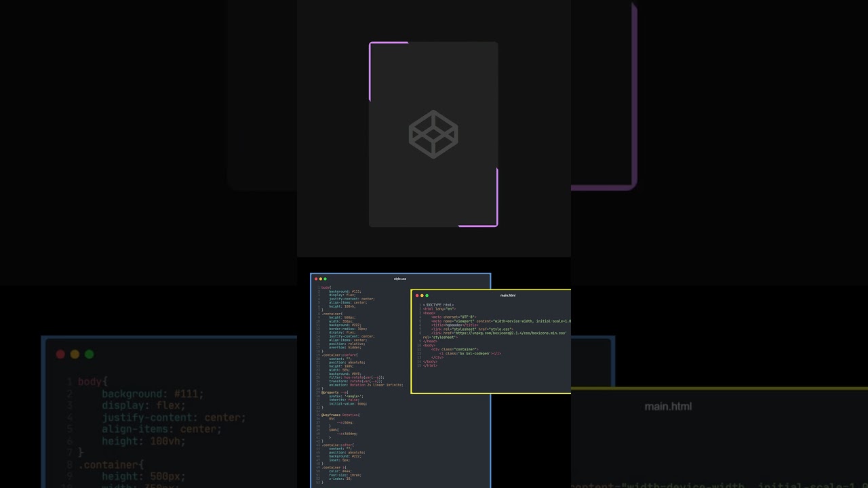Click the '<html lang="en">' line

439,308
